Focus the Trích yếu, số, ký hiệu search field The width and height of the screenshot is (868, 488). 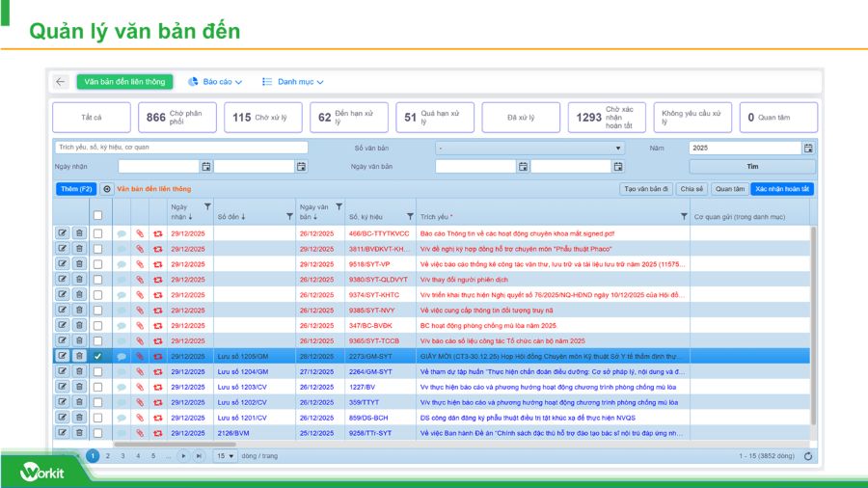tap(181, 148)
